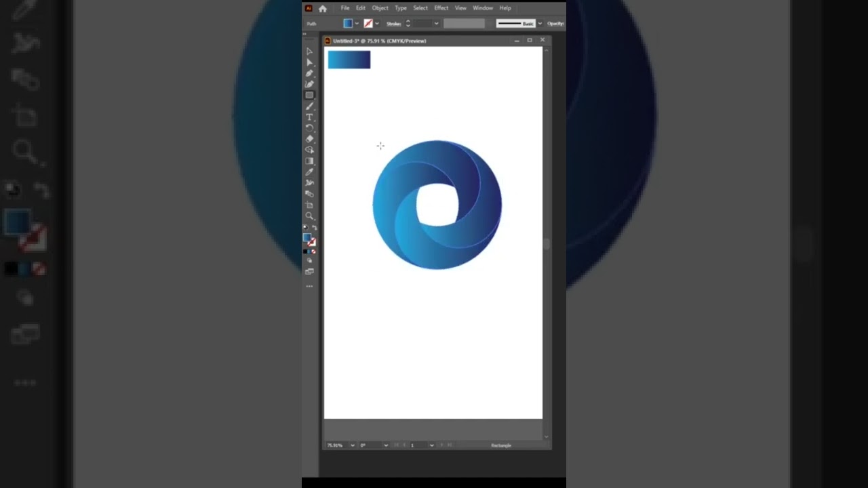Click the Stroke label link
868x488 pixels.
click(x=394, y=24)
